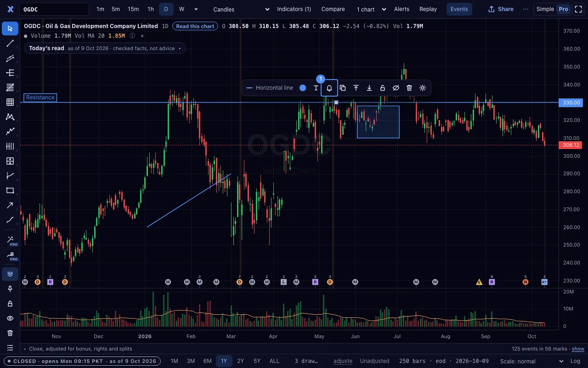Choose the rectangle shape tool
Screen dimensions: 588x368
click(x=10, y=190)
